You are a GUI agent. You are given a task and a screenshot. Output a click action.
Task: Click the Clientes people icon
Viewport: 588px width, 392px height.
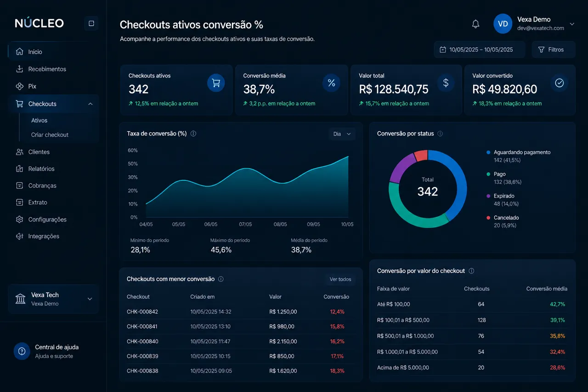point(19,152)
